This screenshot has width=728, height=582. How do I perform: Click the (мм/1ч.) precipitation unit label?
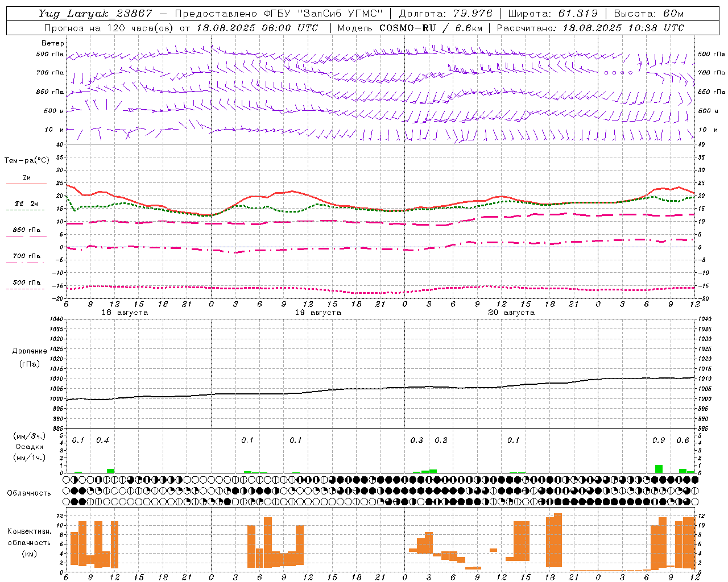pos(30,458)
